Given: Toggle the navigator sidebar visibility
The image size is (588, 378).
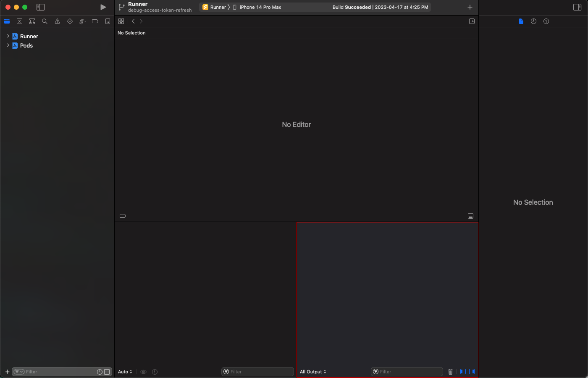Looking at the screenshot, I should [x=41, y=7].
